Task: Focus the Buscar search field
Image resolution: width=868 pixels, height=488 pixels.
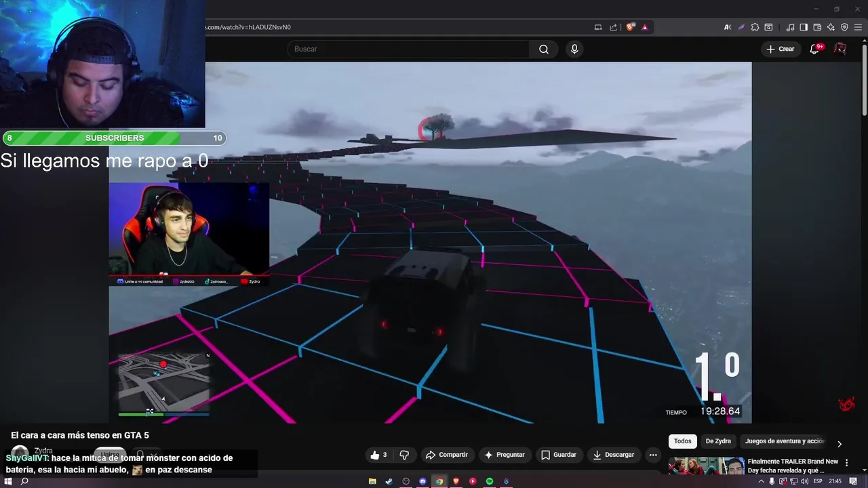Action: tap(409, 49)
